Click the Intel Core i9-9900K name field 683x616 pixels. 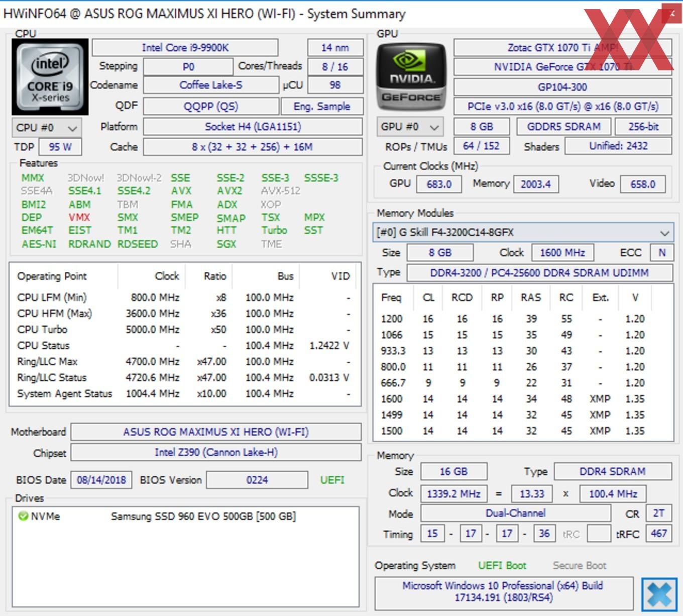(185, 48)
